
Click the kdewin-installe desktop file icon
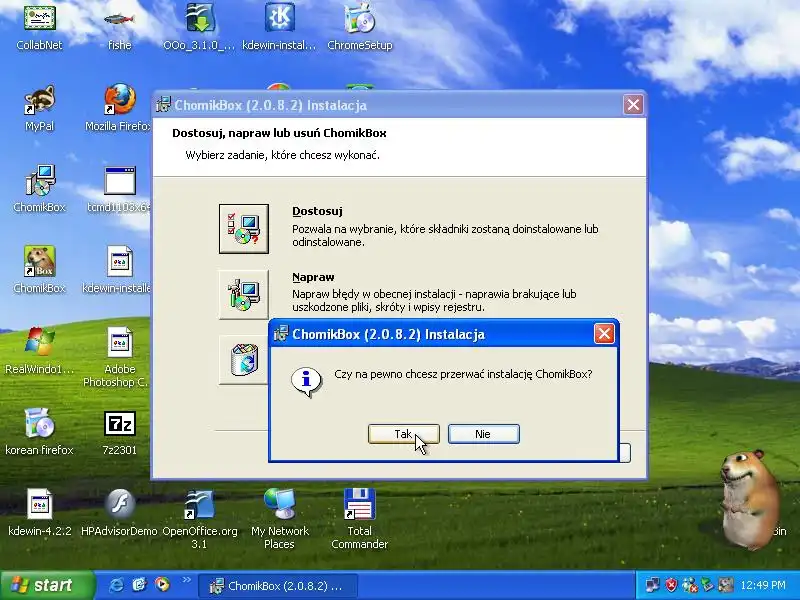tap(118, 270)
